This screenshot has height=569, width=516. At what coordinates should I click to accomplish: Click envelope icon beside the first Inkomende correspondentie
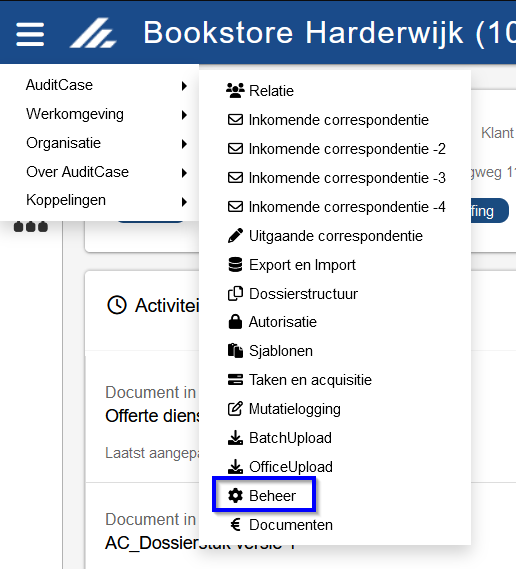pos(235,120)
